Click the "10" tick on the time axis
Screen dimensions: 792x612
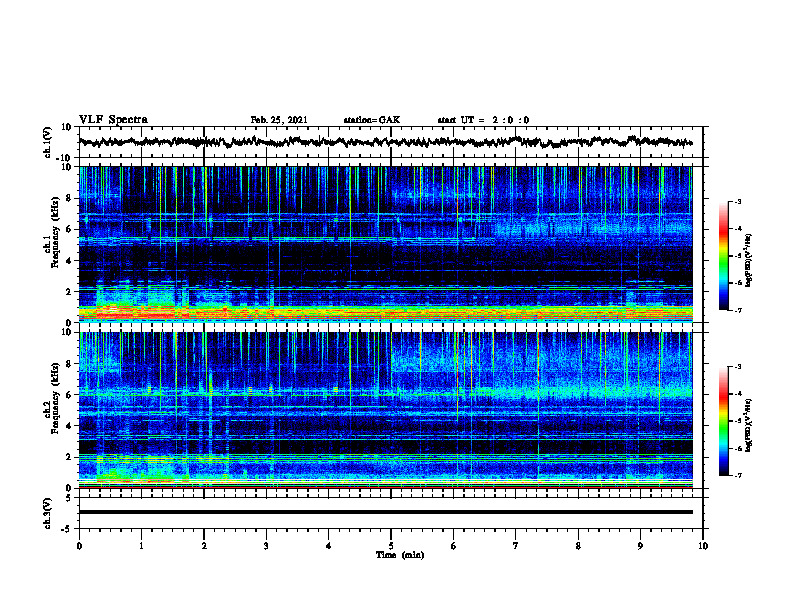703,546
